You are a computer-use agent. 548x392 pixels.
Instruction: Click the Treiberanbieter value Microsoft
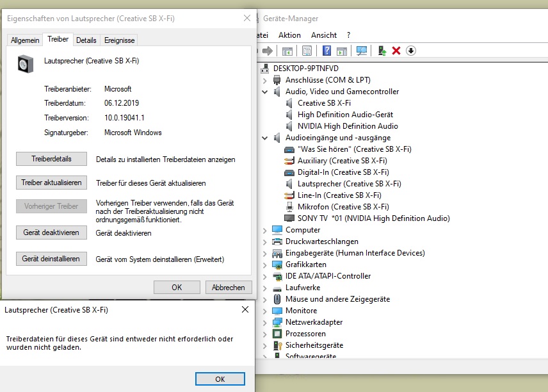pos(118,89)
